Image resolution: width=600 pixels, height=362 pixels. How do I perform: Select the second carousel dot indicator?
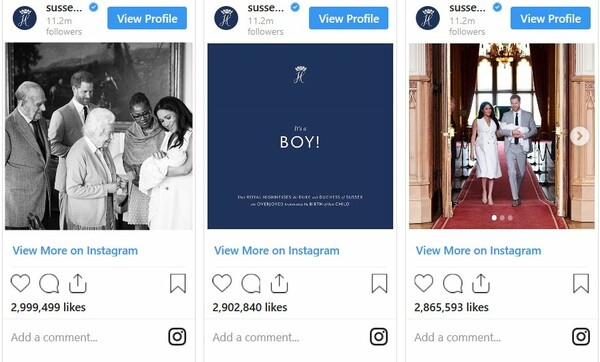click(x=502, y=218)
